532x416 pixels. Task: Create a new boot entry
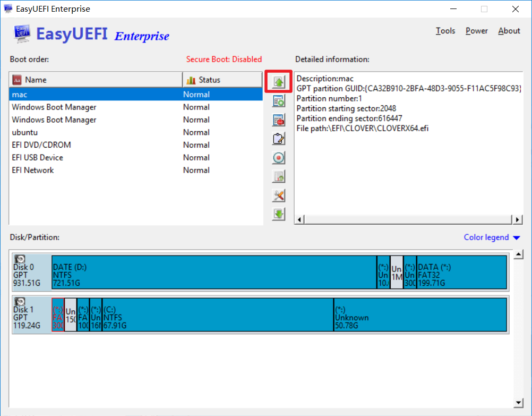279,101
